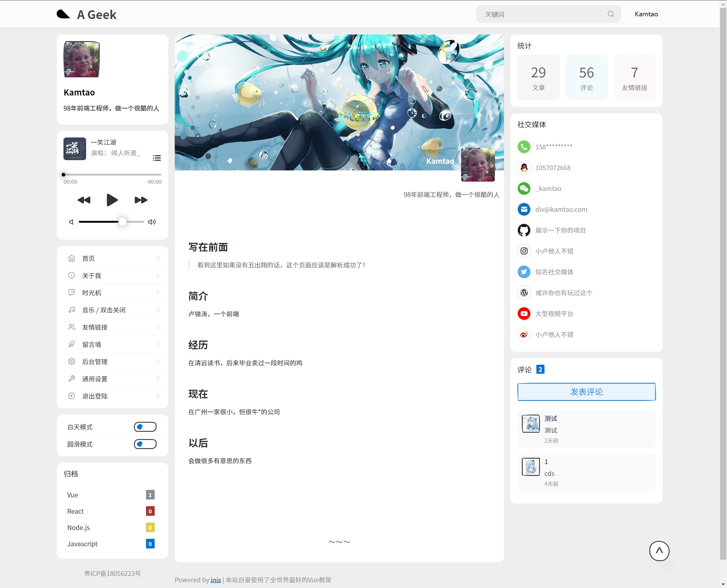Click the QQ penguin icon
Image resolution: width=727 pixels, height=588 pixels.
coord(524,168)
